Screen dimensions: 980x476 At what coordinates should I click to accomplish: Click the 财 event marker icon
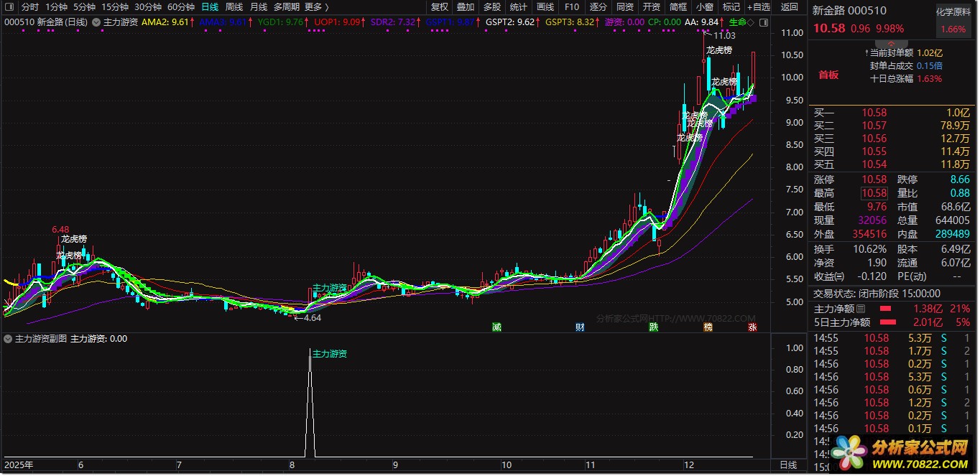tap(580, 327)
